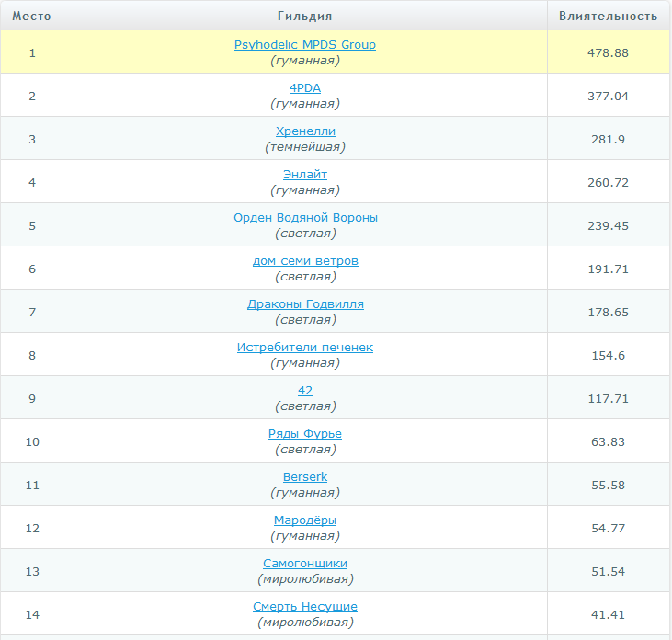This screenshot has height=640, width=672.
Task: Click the Влиятельность column header
Action: coord(609,16)
